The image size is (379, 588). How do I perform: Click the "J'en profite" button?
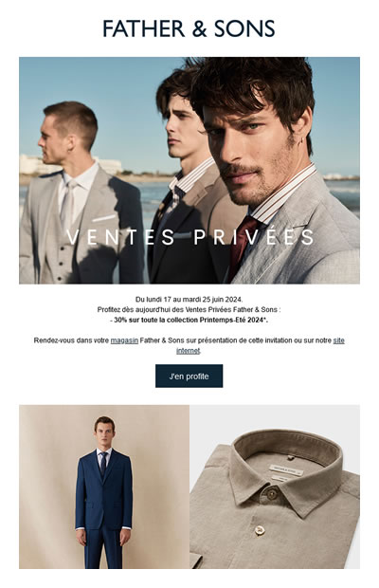click(189, 377)
